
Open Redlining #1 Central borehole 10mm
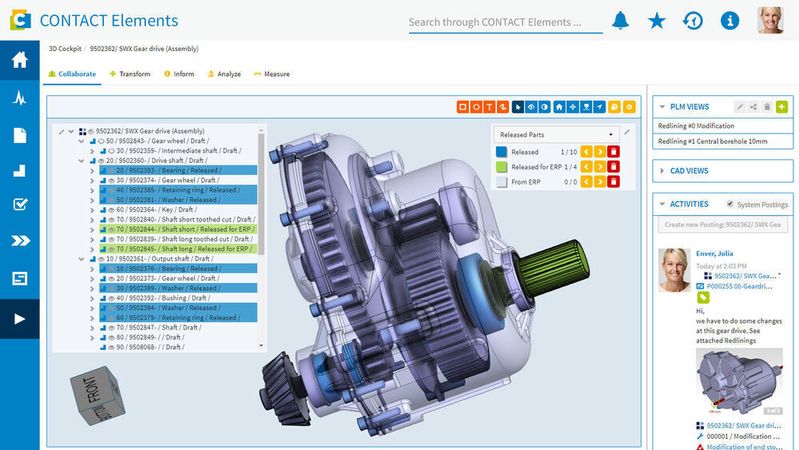click(x=712, y=141)
